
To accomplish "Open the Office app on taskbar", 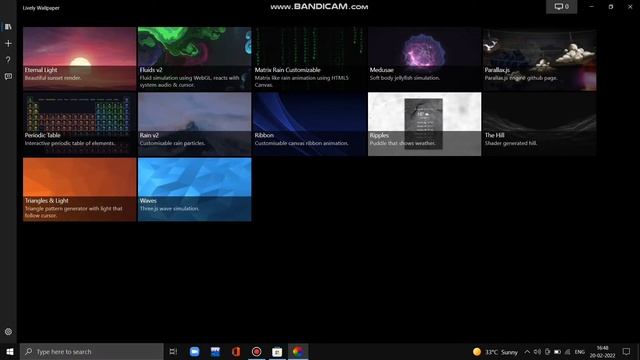I will (x=236, y=351).
